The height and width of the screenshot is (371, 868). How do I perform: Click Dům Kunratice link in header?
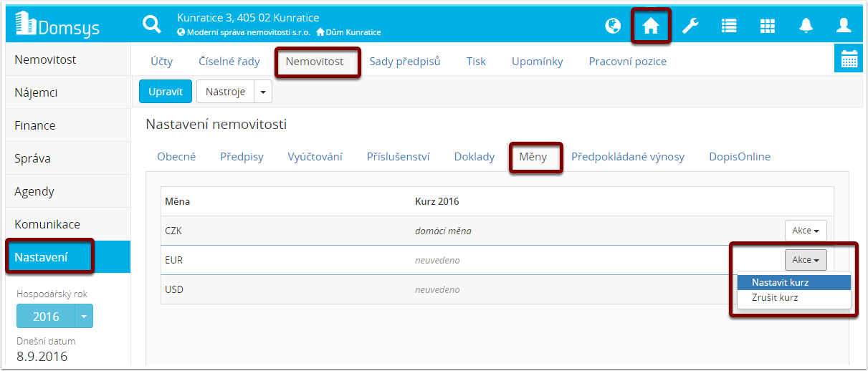349,32
